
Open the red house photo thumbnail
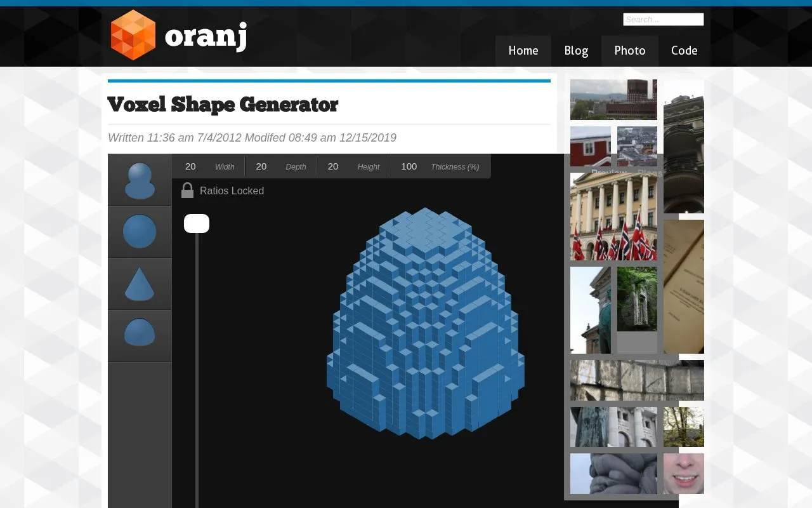click(x=591, y=146)
